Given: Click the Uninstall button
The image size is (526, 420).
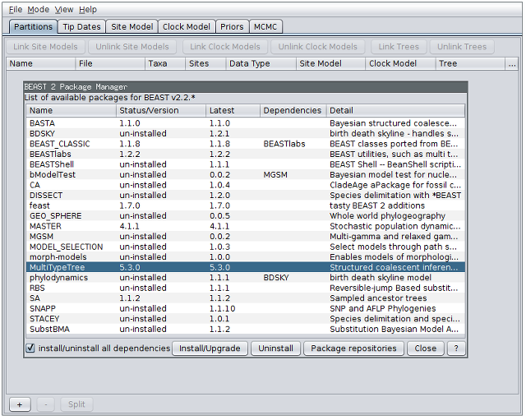Looking at the screenshot, I should [x=275, y=348].
